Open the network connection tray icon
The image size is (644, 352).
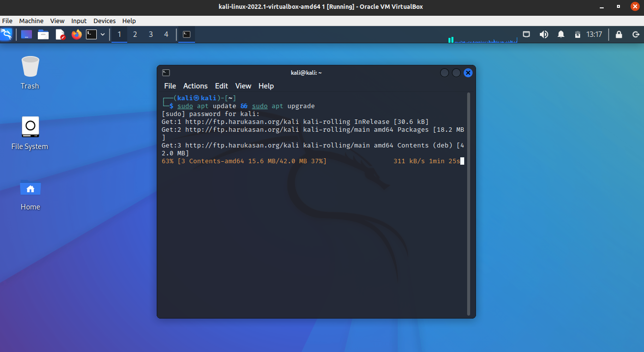[526, 34]
